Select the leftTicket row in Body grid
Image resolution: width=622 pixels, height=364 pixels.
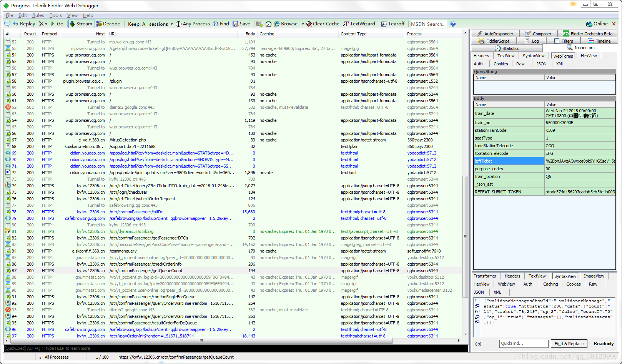point(544,161)
